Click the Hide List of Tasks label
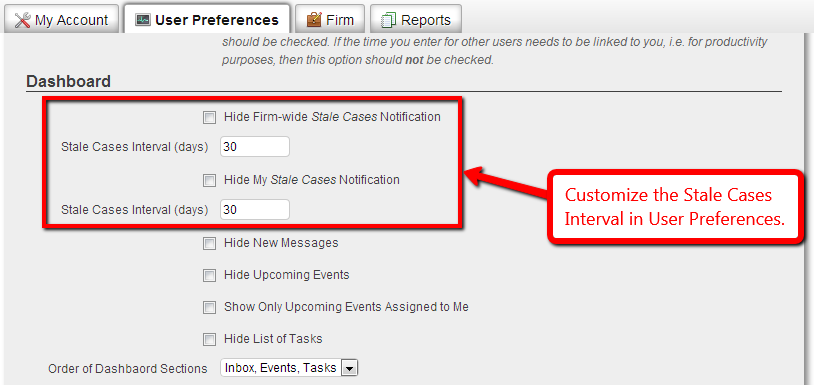This screenshot has width=814, height=385. [x=273, y=339]
